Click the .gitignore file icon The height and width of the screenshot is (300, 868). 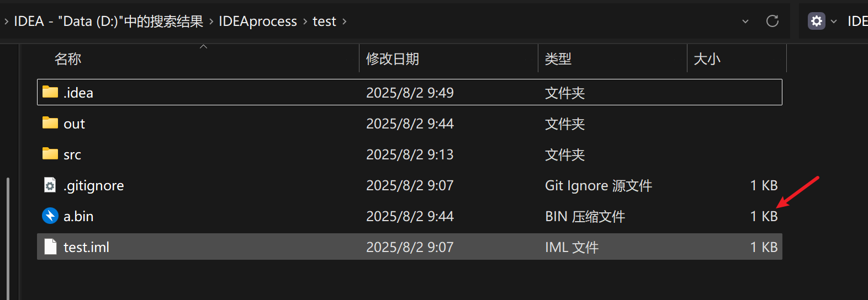[50, 185]
